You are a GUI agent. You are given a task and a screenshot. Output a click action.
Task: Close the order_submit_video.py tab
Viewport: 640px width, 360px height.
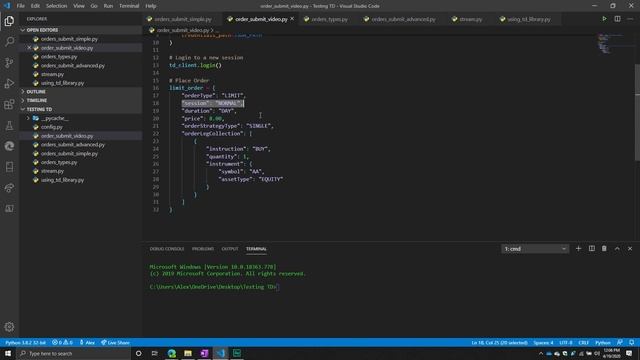[x=292, y=19]
